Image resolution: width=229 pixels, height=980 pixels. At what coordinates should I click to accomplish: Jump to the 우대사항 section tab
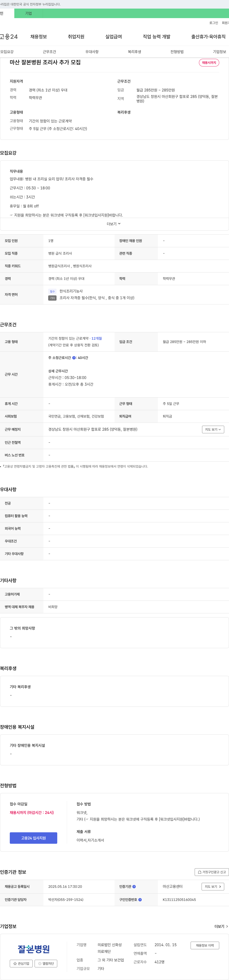92,52
